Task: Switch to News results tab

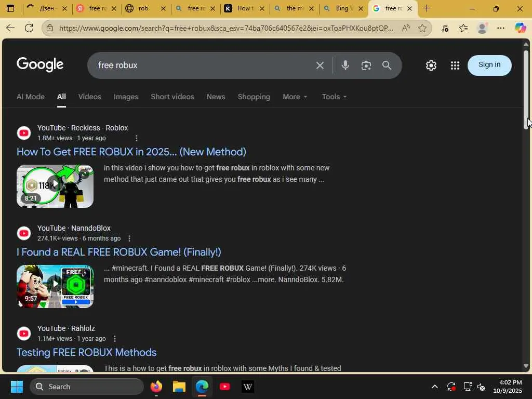Action: pos(216,97)
